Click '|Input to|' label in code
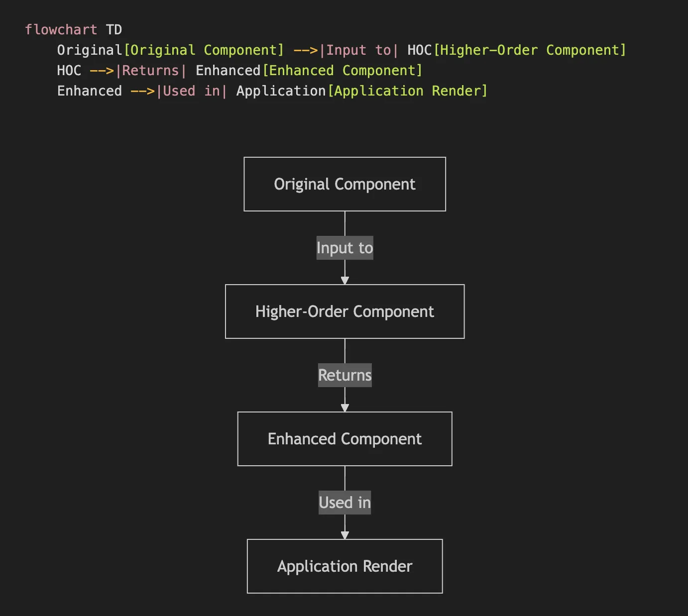This screenshot has width=688, height=616. (x=358, y=50)
